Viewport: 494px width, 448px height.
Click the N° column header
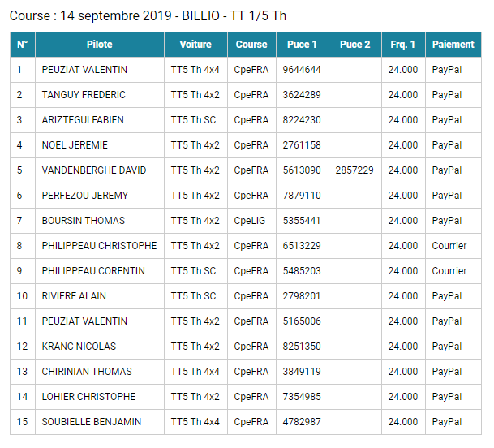23,45
